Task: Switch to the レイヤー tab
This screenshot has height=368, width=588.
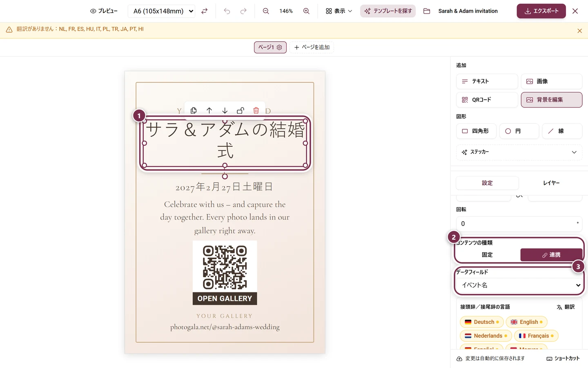Action: point(551,183)
